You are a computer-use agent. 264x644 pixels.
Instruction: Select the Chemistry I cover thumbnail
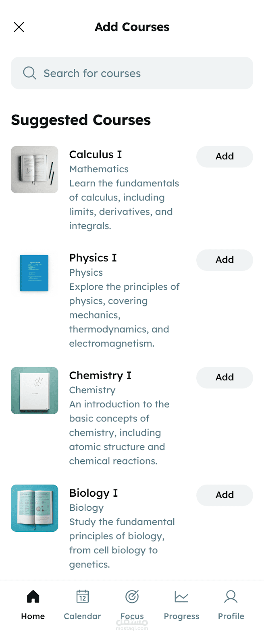(x=35, y=390)
